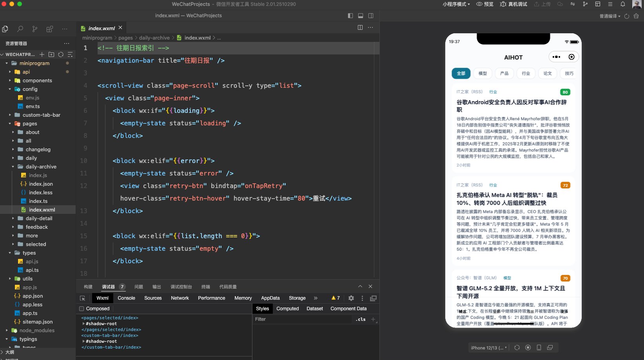
Task: Click the simulator record button
Action: pyautogui.click(x=528, y=347)
